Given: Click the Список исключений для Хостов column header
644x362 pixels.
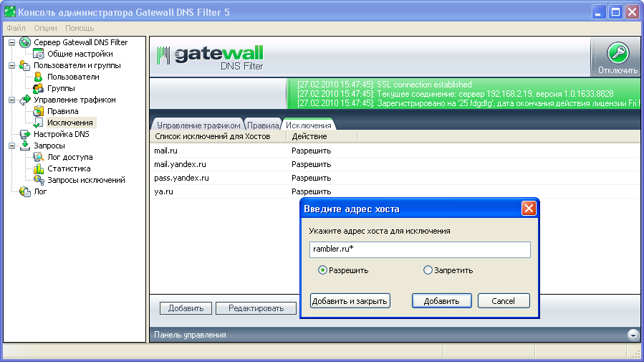Looking at the screenshot, I should [x=218, y=136].
